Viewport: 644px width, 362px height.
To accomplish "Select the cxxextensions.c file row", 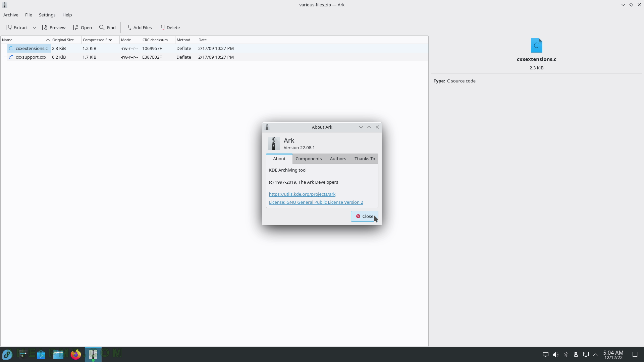I will pos(214,48).
